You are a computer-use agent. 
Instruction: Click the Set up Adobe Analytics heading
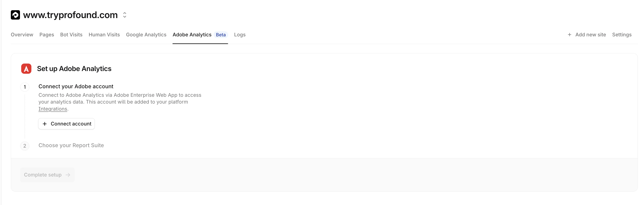(x=74, y=69)
